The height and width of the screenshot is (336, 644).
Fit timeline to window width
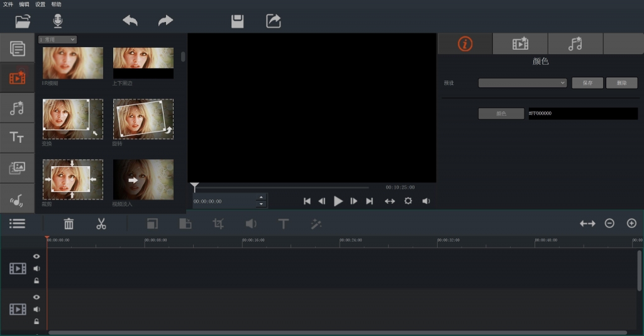coord(587,223)
